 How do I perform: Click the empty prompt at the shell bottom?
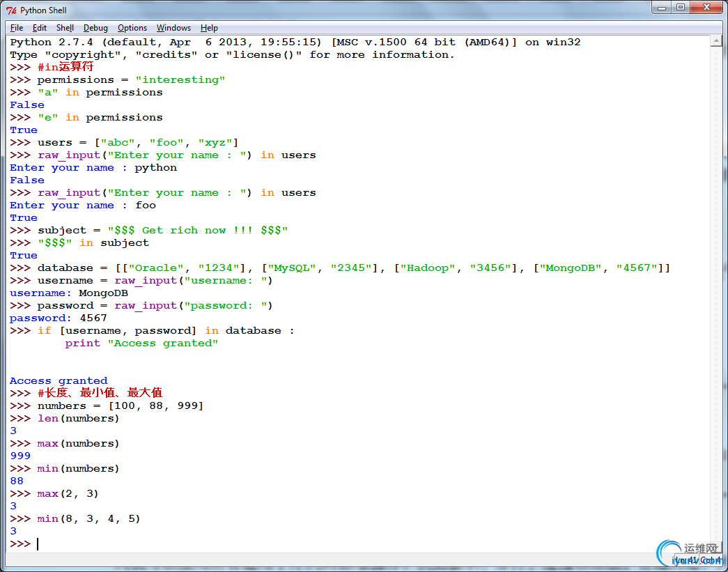pyautogui.click(x=24, y=543)
